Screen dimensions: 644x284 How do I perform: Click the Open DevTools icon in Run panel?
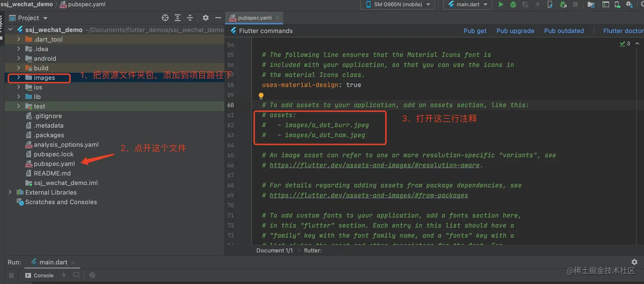(x=92, y=275)
